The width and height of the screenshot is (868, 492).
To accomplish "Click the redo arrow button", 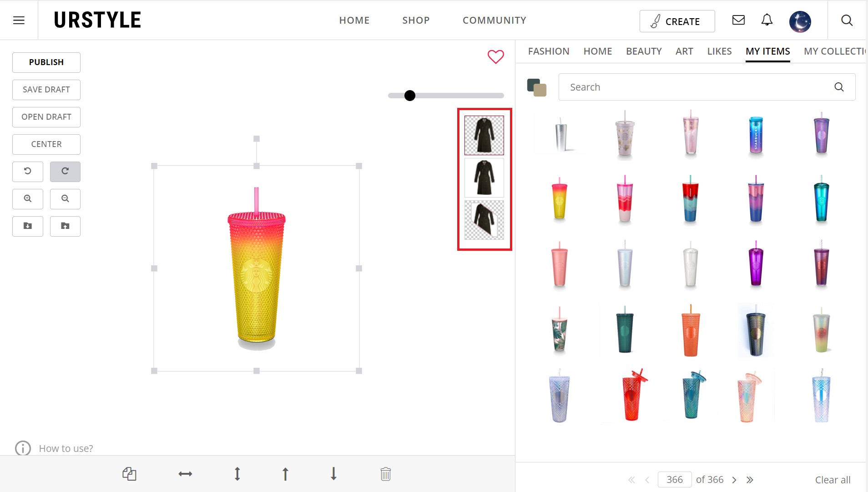I will [65, 172].
